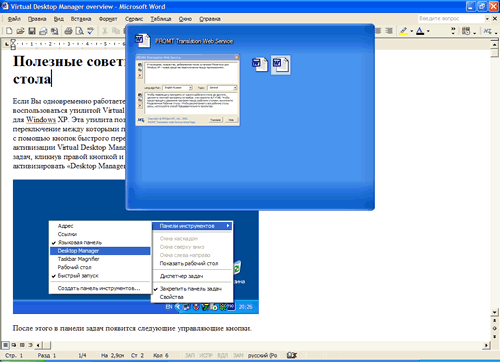Open the Правка menu
Screen dimensions: 500x362
pos(37,19)
